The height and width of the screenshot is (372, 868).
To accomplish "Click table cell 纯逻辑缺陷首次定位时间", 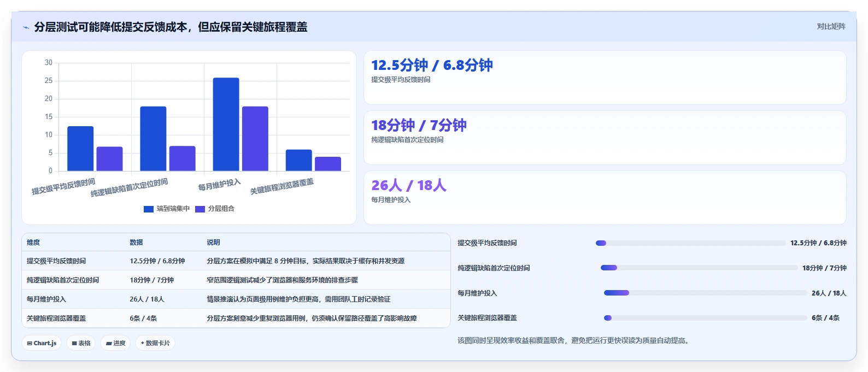I will (63, 280).
